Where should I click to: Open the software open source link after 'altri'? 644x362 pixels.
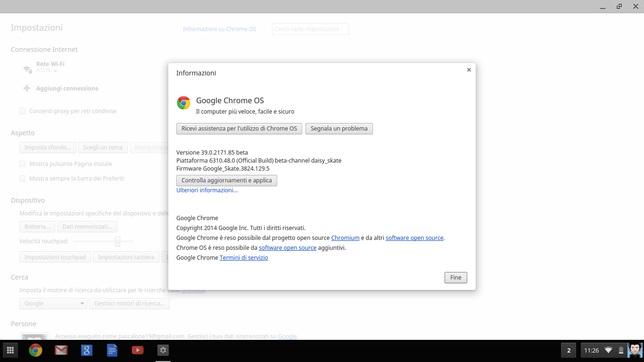tap(414, 238)
